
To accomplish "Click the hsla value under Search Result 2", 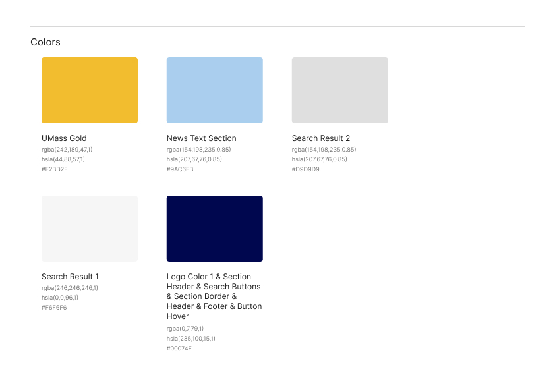I will pyautogui.click(x=319, y=159).
